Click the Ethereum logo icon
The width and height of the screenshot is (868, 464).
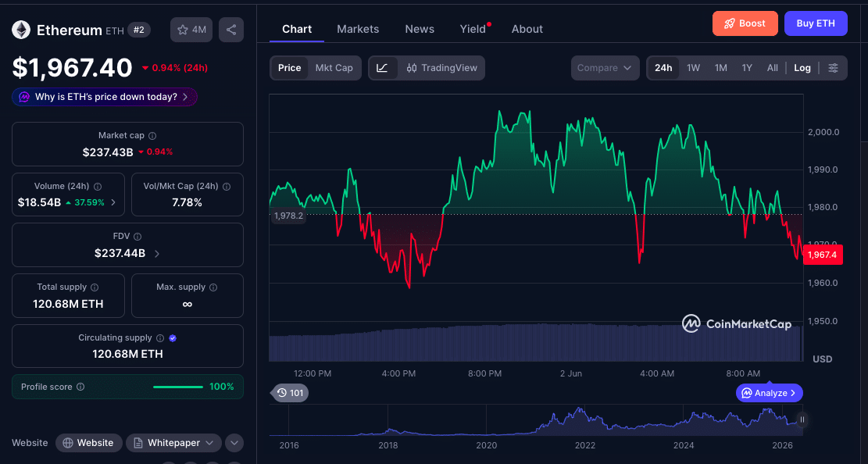point(21,30)
